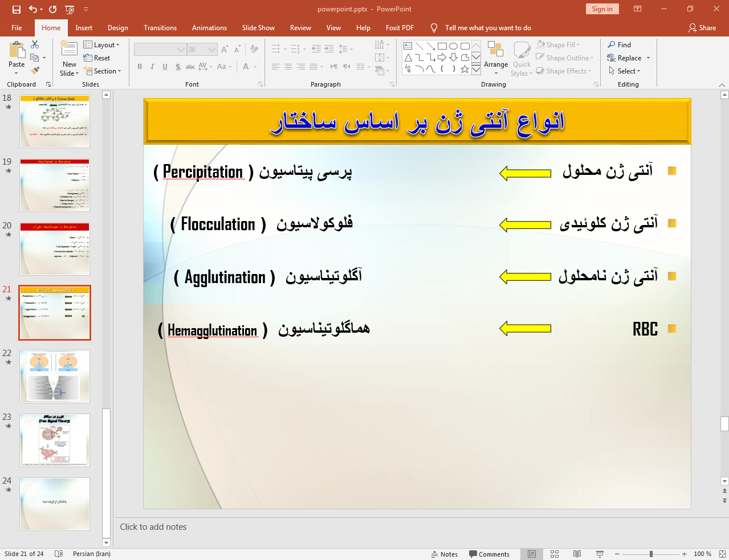This screenshot has height=560, width=729.
Task: Open the font size dropdown
Action: click(211, 49)
